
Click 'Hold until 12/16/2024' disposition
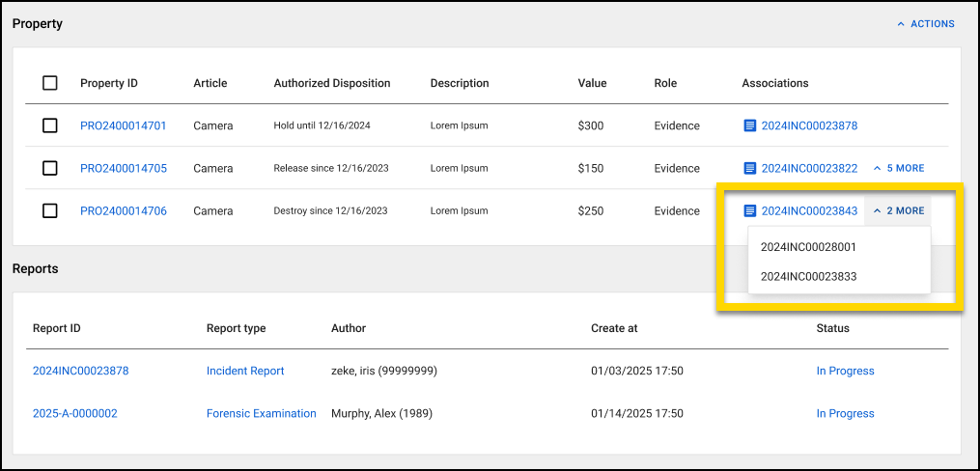(322, 125)
